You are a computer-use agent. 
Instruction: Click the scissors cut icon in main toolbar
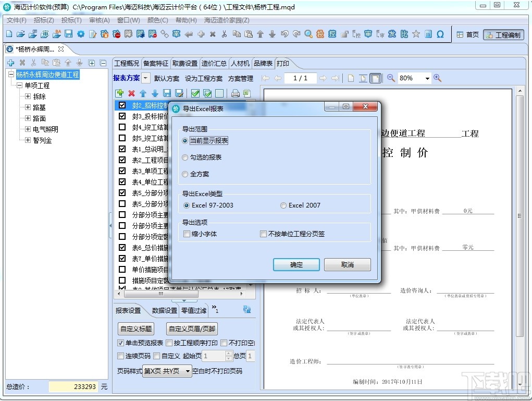224,34
